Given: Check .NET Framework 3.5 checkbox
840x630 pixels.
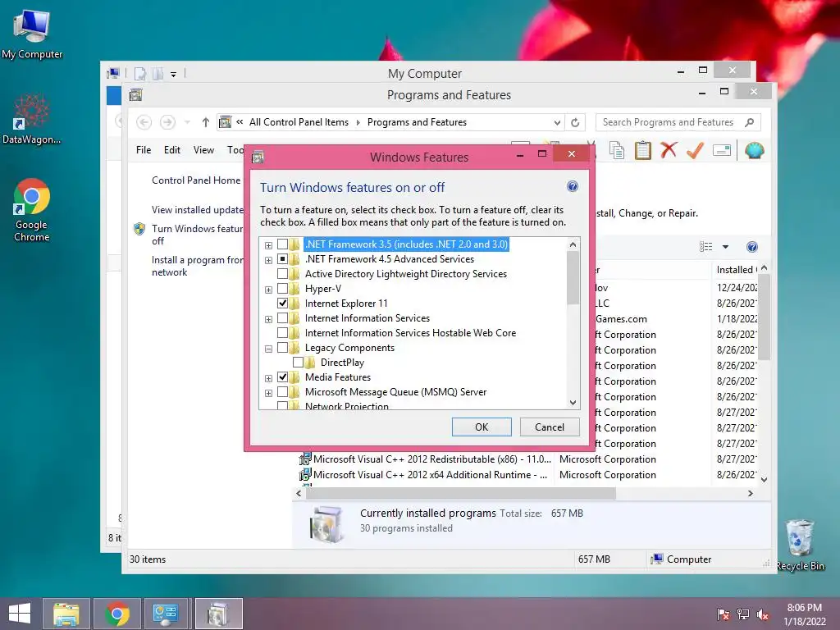Looking at the screenshot, I should coord(282,244).
